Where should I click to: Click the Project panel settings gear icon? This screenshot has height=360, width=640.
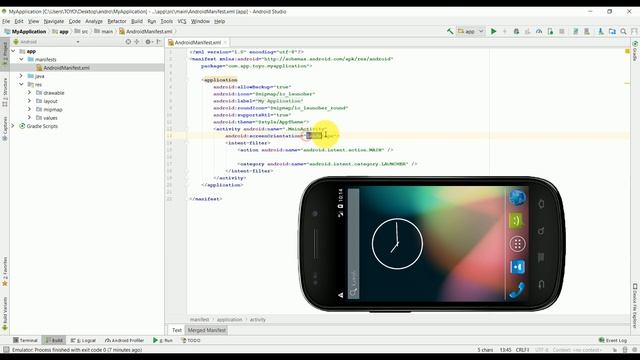(148, 42)
